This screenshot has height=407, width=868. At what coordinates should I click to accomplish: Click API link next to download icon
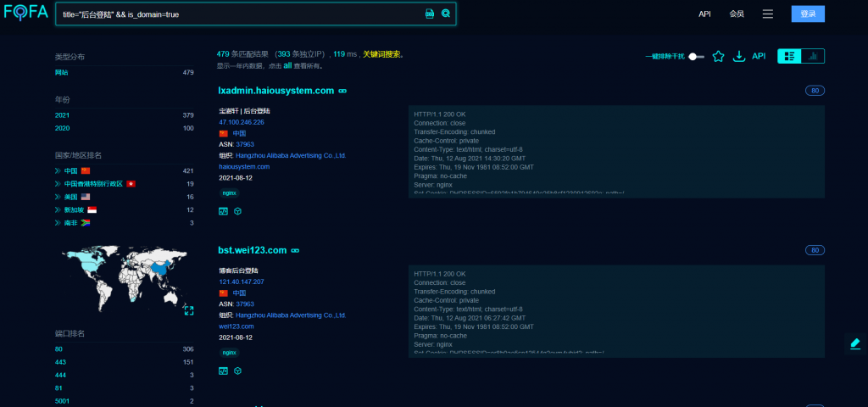[x=759, y=56]
